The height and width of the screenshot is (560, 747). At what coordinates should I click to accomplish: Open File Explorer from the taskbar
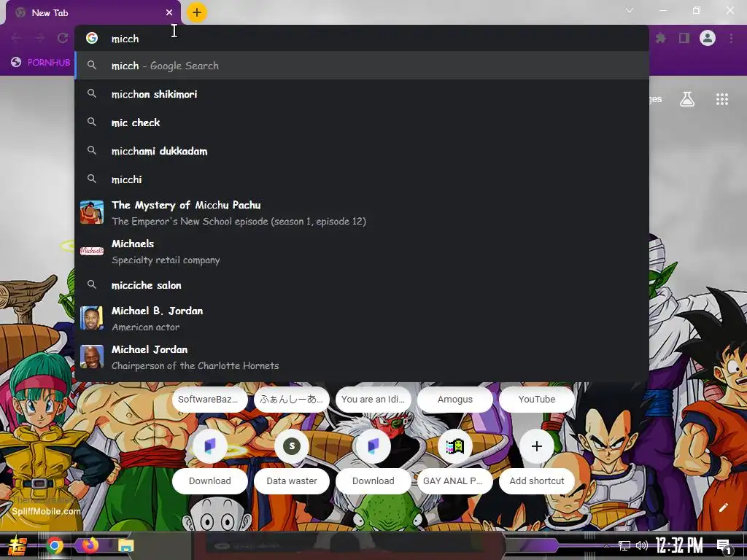click(126, 545)
